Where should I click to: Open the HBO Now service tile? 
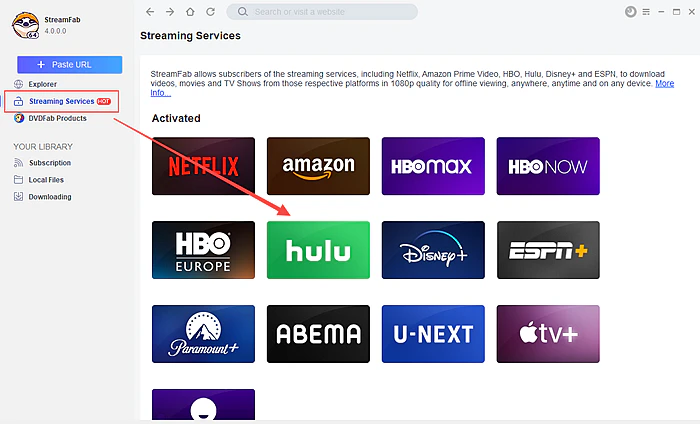(x=548, y=166)
